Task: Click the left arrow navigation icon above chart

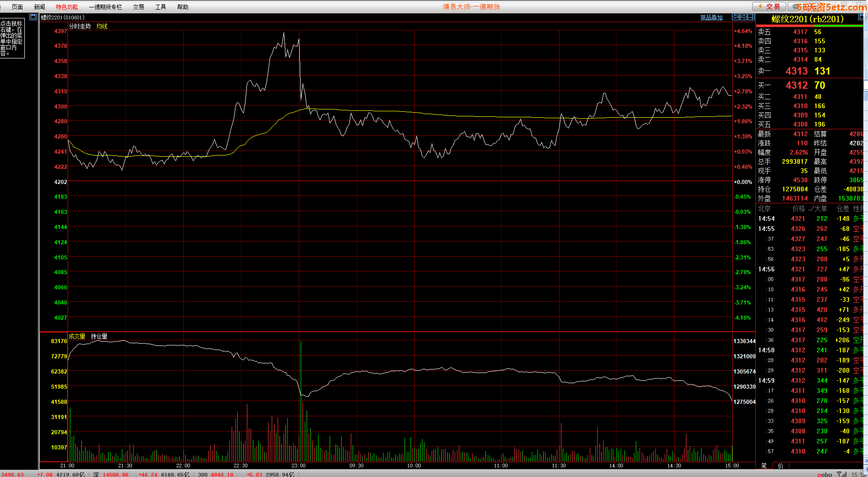Action: tap(736, 17)
